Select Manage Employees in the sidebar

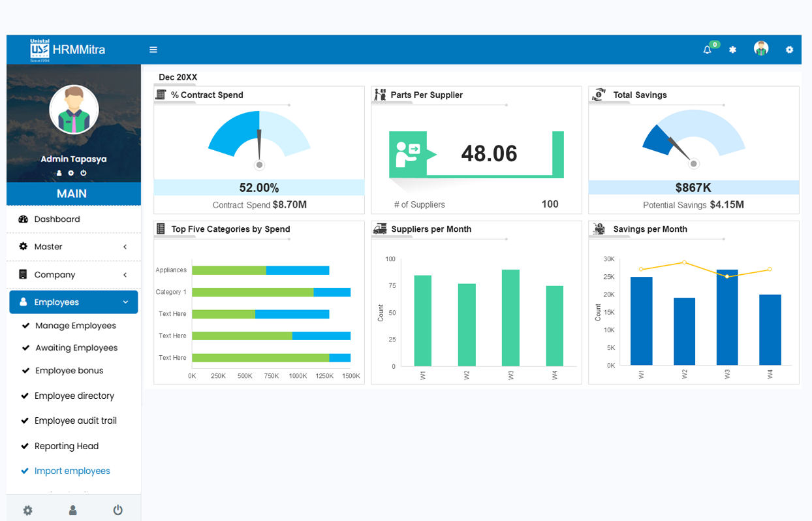[x=76, y=326]
